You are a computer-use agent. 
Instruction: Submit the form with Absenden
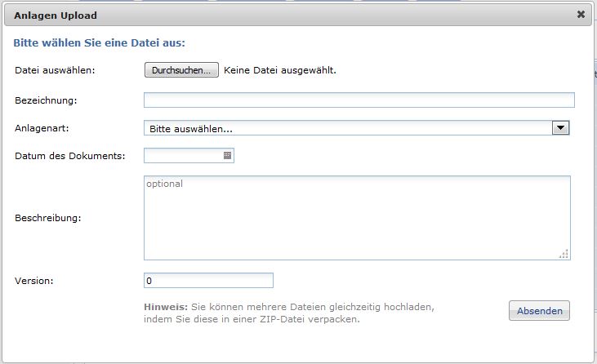(x=539, y=311)
